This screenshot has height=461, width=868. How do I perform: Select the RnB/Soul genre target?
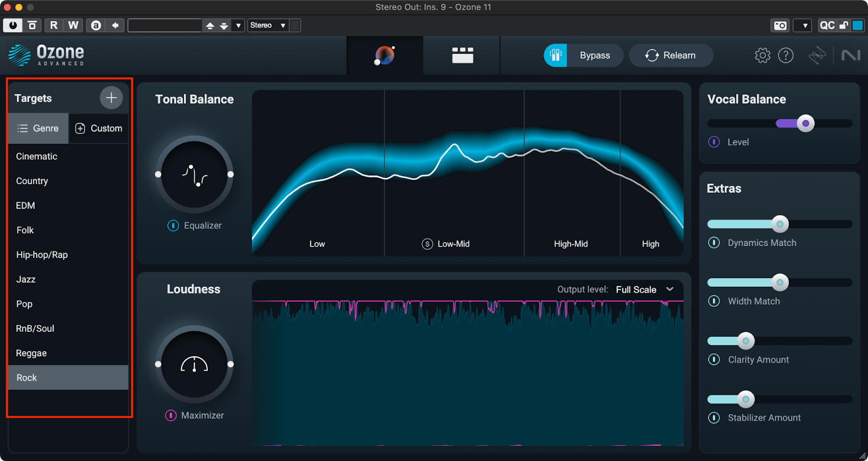pos(68,329)
